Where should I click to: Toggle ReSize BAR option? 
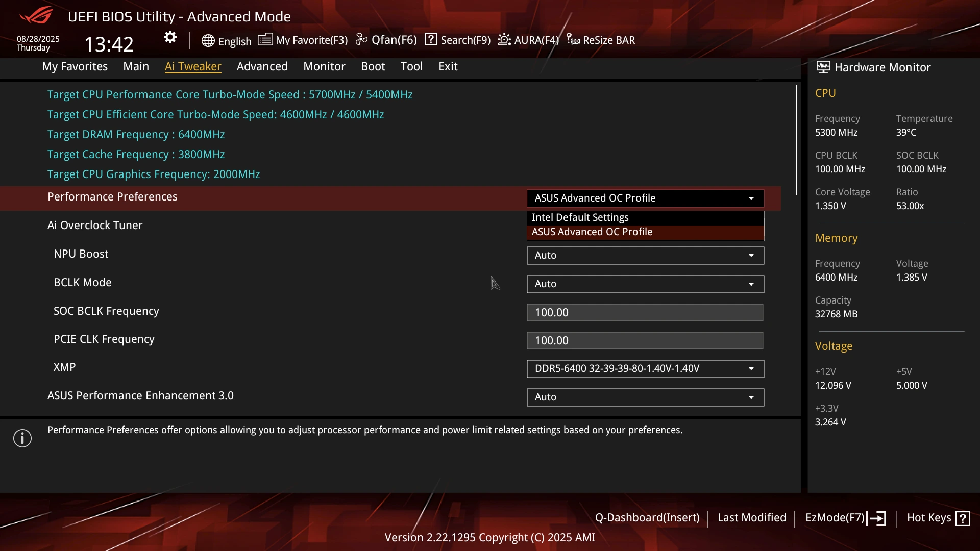tap(609, 40)
